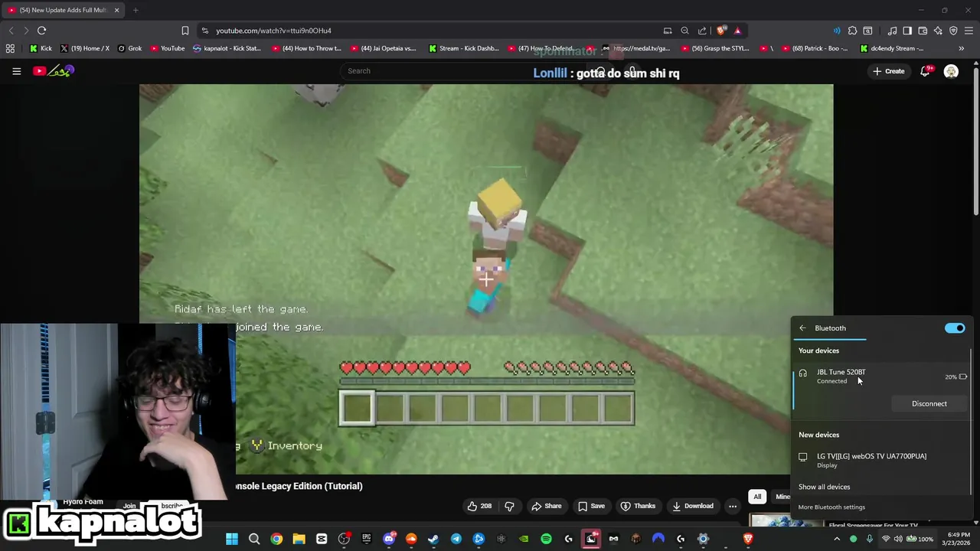Open more actions ellipsis under video
Image resolution: width=980 pixels, height=551 pixels.
click(x=733, y=506)
